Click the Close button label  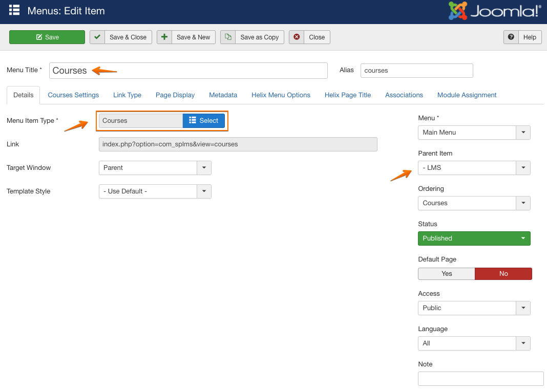[x=317, y=37]
